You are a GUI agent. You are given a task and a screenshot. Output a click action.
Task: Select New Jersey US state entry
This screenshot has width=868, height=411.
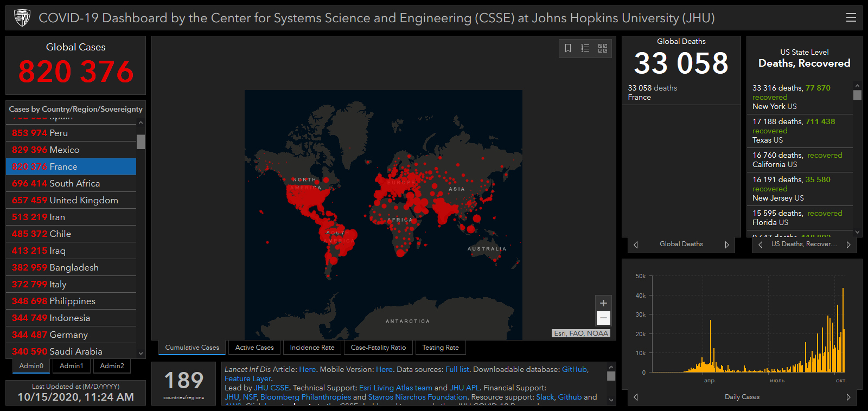800,189
